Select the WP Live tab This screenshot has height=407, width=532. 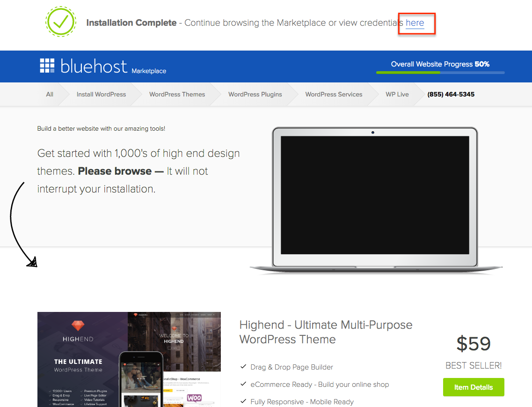(x=397, y=95)
